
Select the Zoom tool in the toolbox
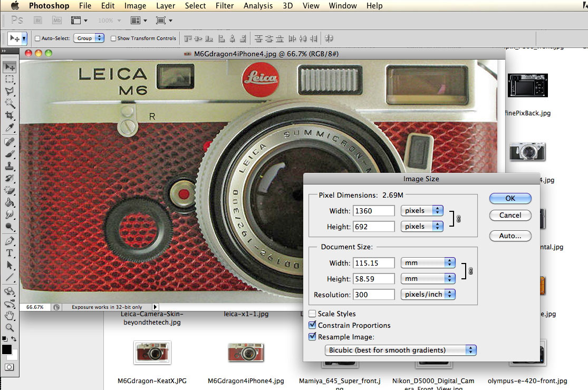point(9,328)
